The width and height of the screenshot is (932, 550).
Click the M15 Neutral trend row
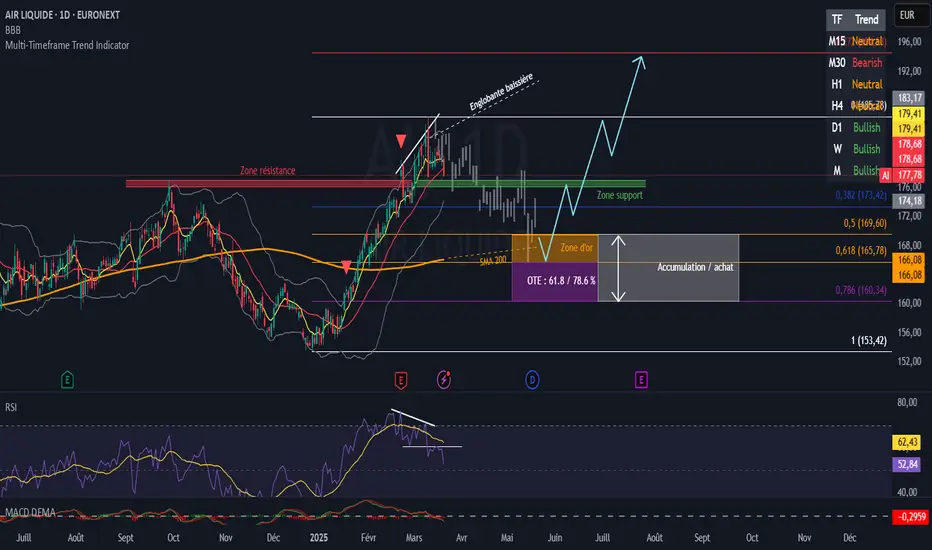(x=855, y=41)
